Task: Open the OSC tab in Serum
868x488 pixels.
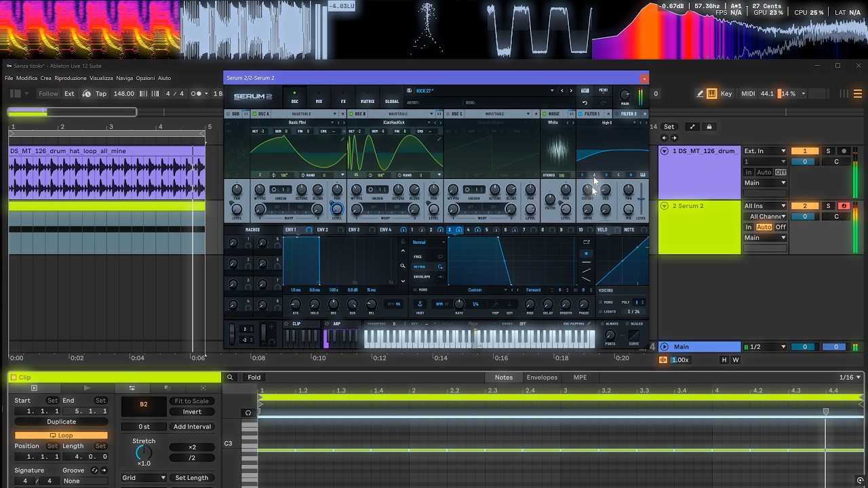Action: [x=294, y=97]
